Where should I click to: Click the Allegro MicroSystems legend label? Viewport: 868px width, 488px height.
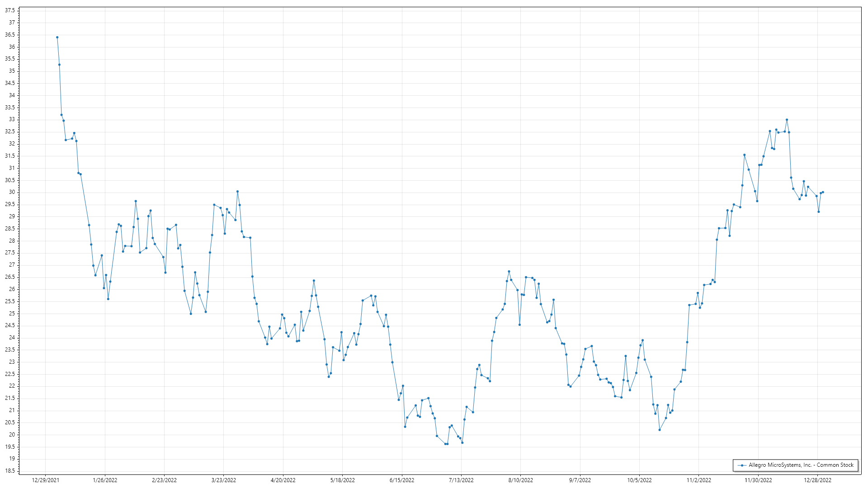801,465
